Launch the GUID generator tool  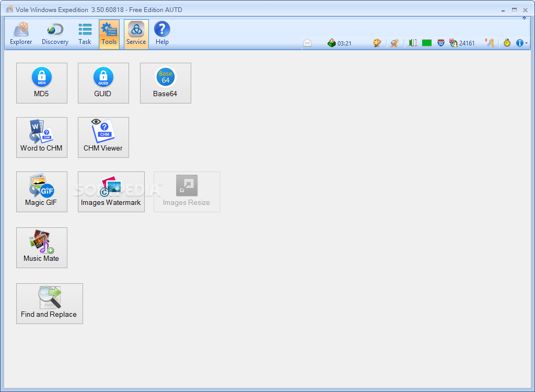pyautogui.click(x=103, y=83)
